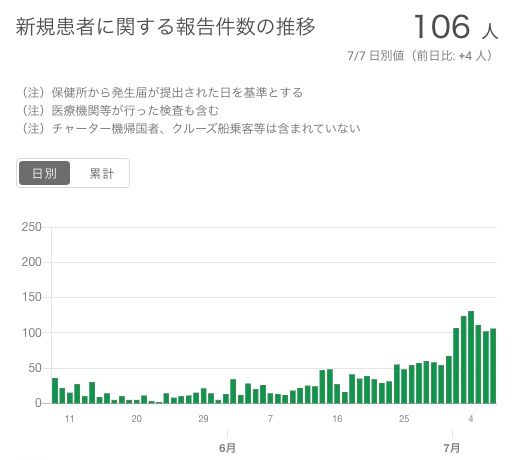
Task: Switch to the 累計 cumulative view
Action: tap(102, 173)
